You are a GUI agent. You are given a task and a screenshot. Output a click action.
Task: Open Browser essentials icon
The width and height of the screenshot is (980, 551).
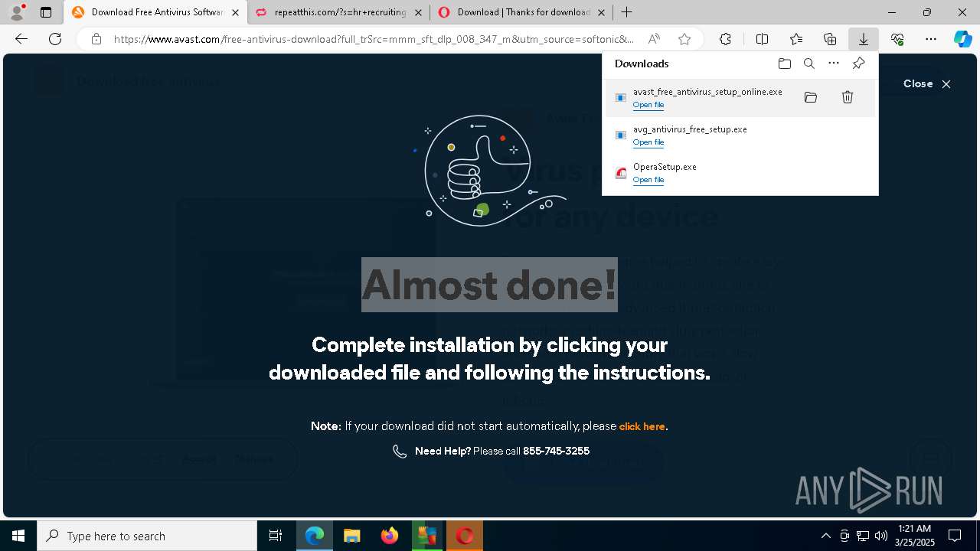pyautogui.click(x=897, y=39)
